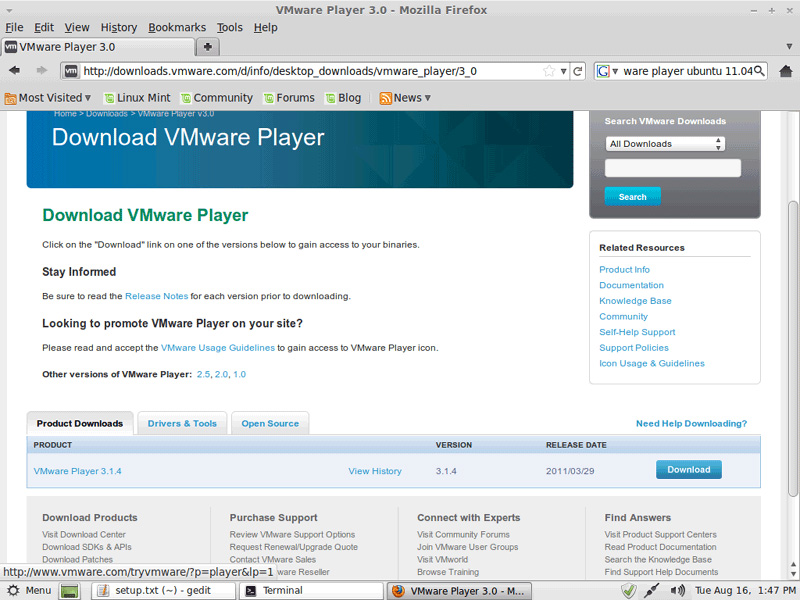Open the Google search engine selector dropdown
800x600 pixels.
coord(605,71)
